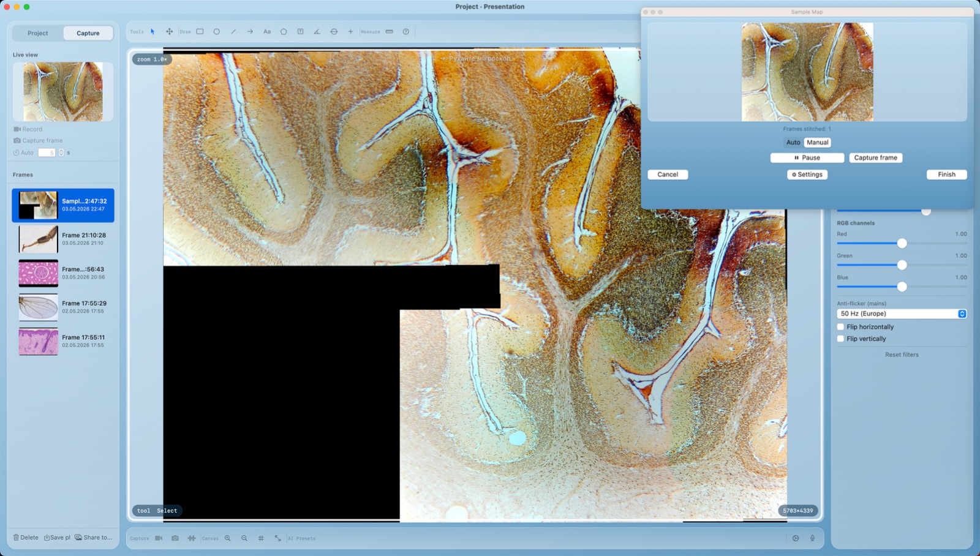Select the line draw tool
The width and height of the screenshot is (980, 556).
pos(233,32)
